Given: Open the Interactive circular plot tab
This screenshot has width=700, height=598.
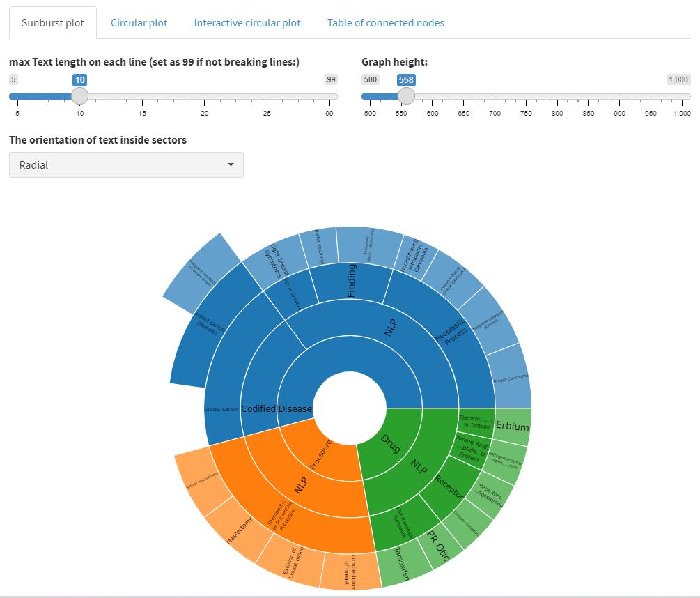Looking at the screenshot, I should (247, 23).
